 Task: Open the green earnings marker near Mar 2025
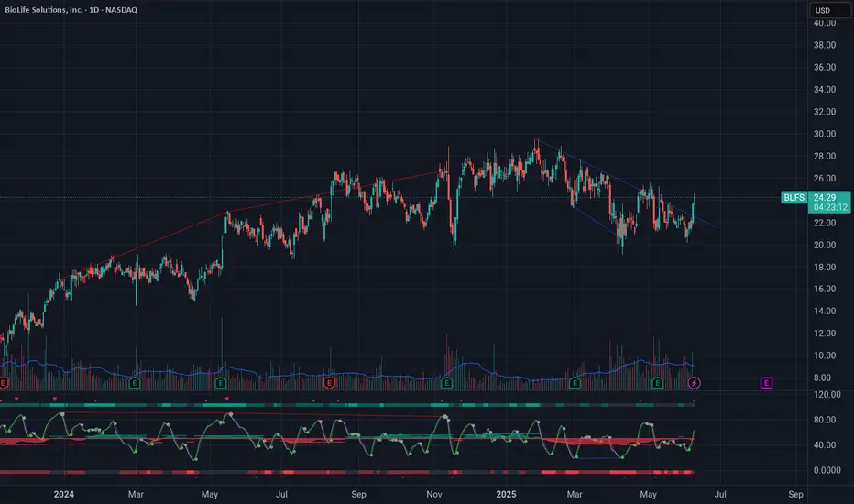575,383
